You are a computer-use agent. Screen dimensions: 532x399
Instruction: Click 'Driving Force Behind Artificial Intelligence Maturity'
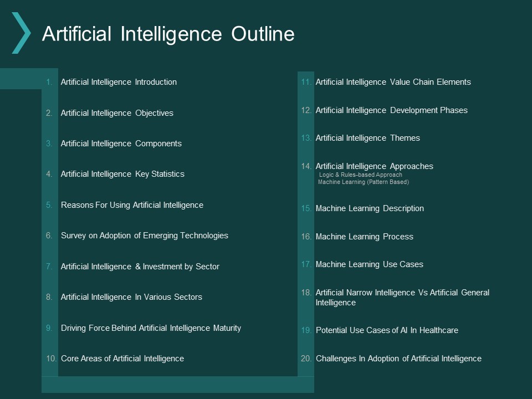(151, 328)
